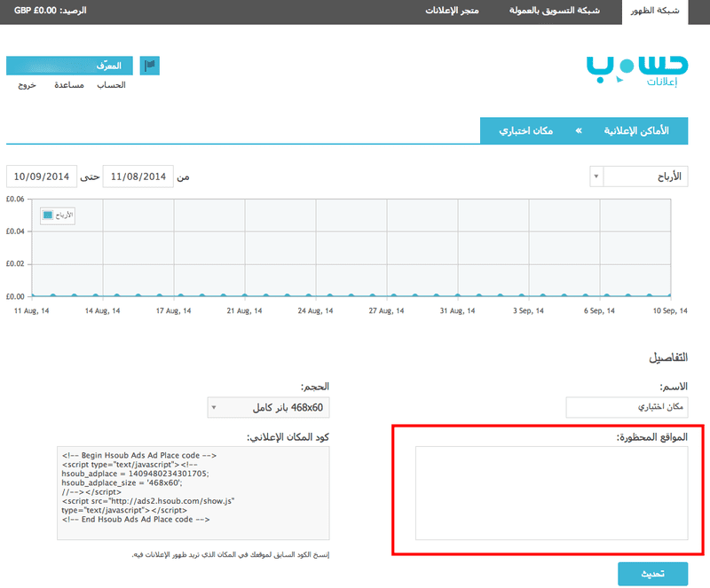Click the 3 Sep, 14 axis label

(528, 311)
